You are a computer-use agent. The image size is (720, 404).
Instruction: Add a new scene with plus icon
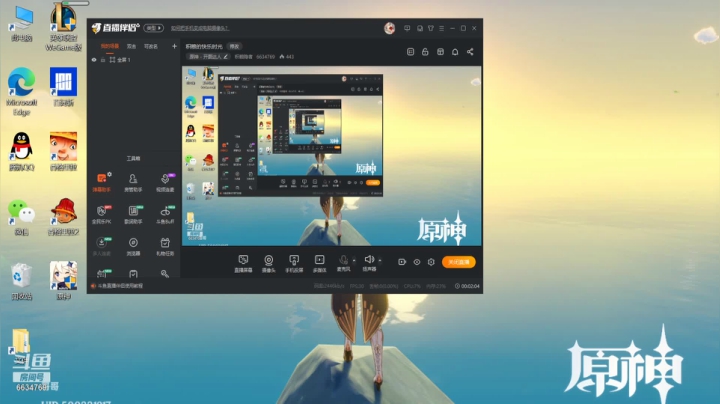(174, 46)
